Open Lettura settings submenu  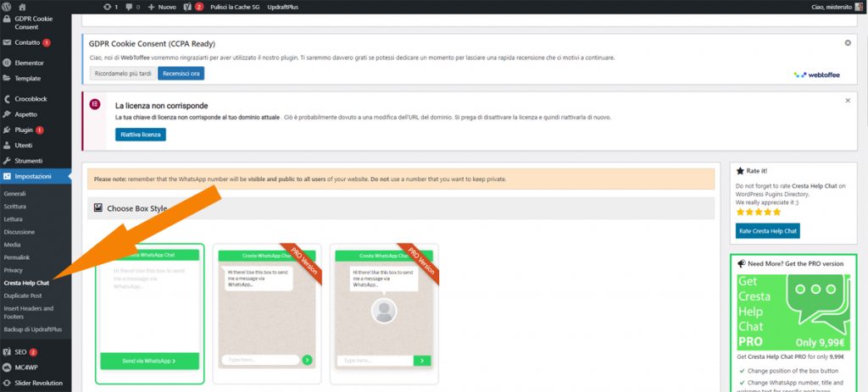tap(14, 219)
